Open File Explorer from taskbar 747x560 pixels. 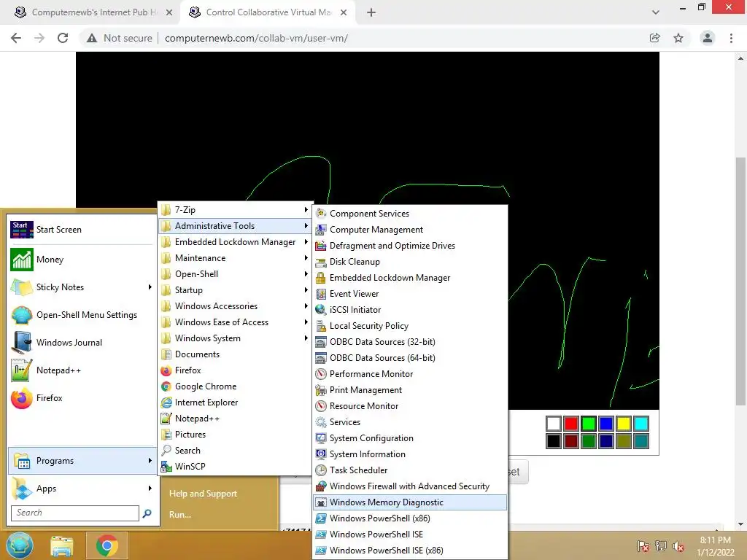(x=62, y=545)
